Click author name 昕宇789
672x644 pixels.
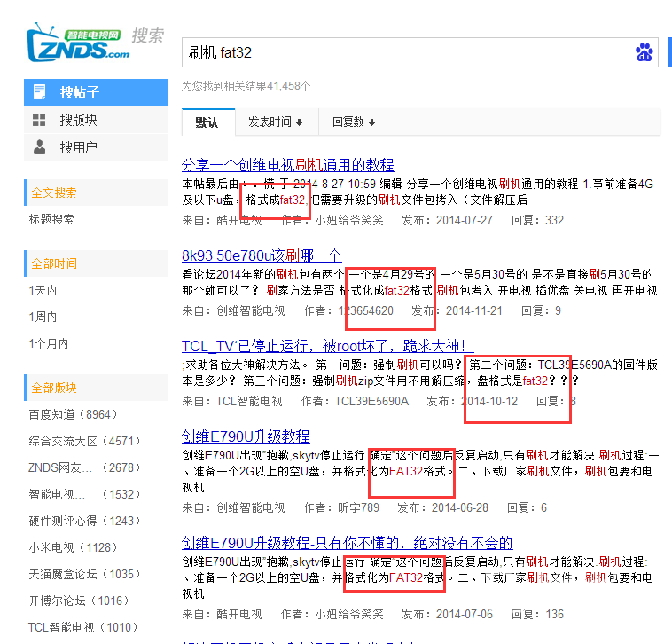coord(358,508)
